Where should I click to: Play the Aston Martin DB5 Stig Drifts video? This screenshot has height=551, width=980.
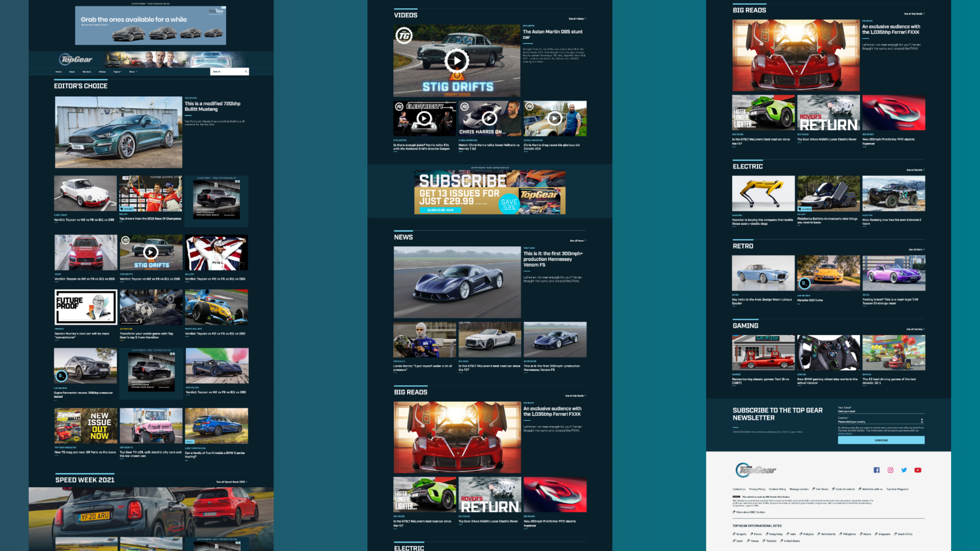(457, 61)
